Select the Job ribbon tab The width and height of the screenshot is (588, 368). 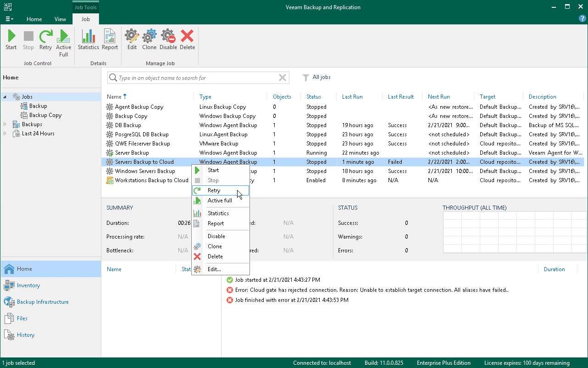coord(86,19)
